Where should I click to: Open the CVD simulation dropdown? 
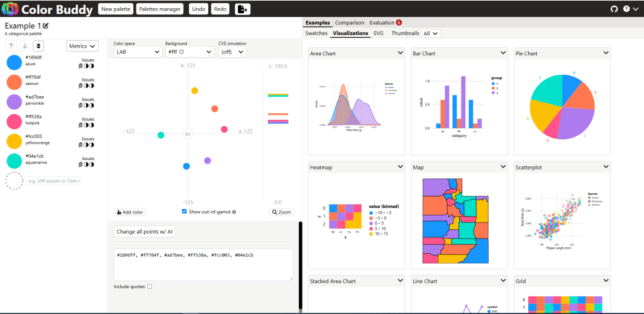[x=231, y=51]
